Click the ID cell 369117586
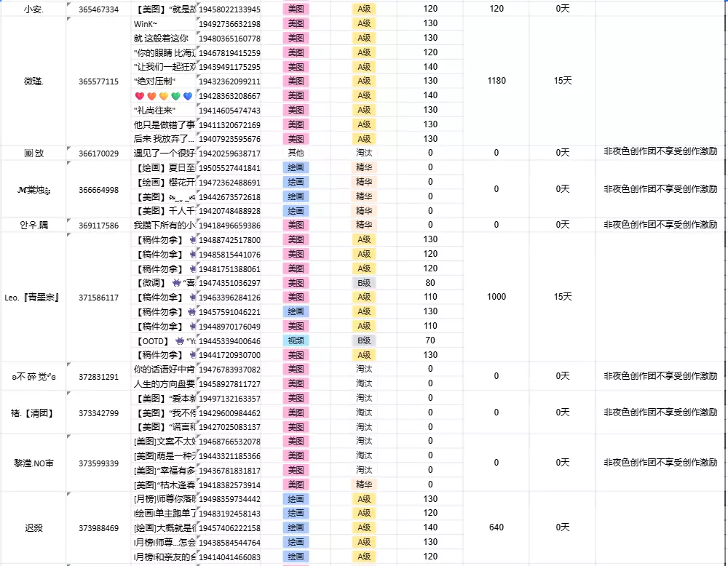This screenshot has width=728, height=566. click(98, 225)
